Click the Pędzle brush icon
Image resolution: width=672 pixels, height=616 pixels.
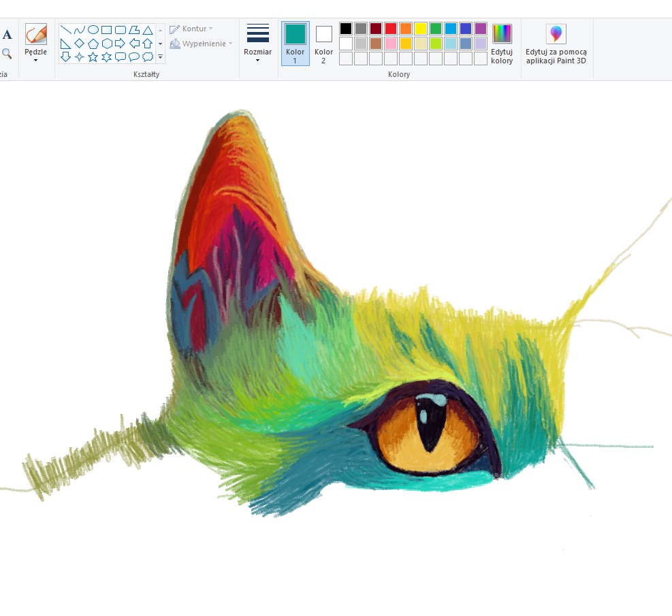tap(35, 34)
